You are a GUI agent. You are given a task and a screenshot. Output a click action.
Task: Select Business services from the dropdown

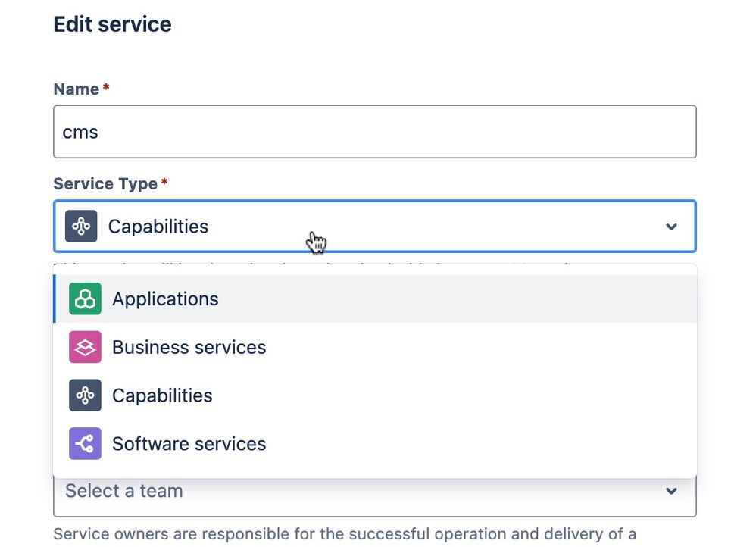click(189, 347)
